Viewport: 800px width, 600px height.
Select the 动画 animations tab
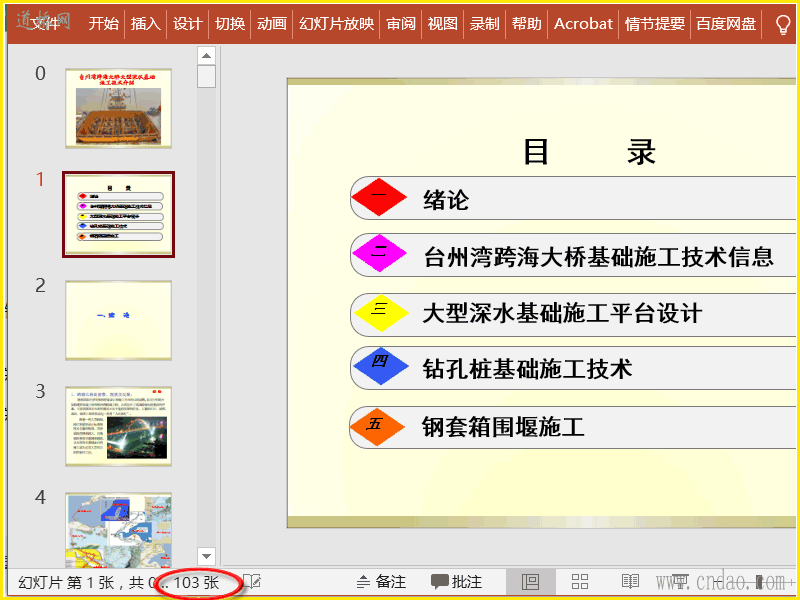click(272, 23)
